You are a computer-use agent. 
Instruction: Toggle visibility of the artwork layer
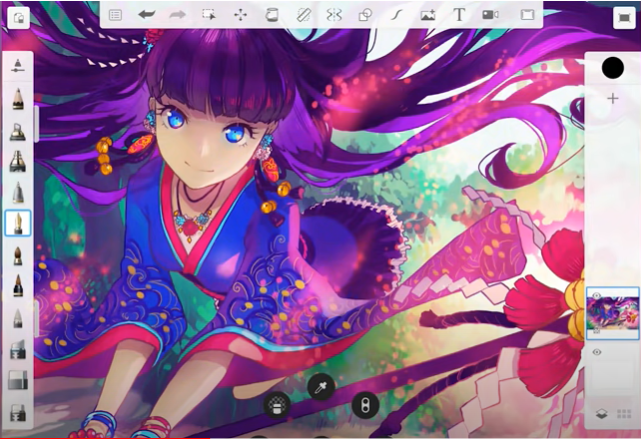(596, 296)
